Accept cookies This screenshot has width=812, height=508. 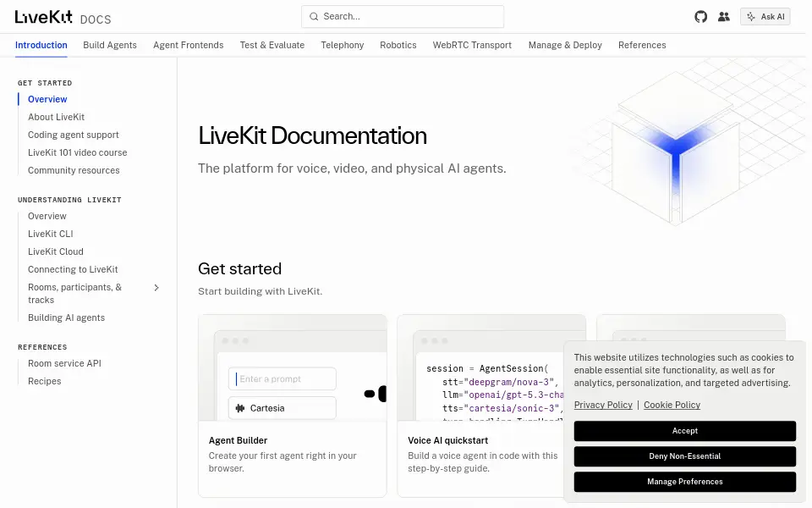point(684,431)
